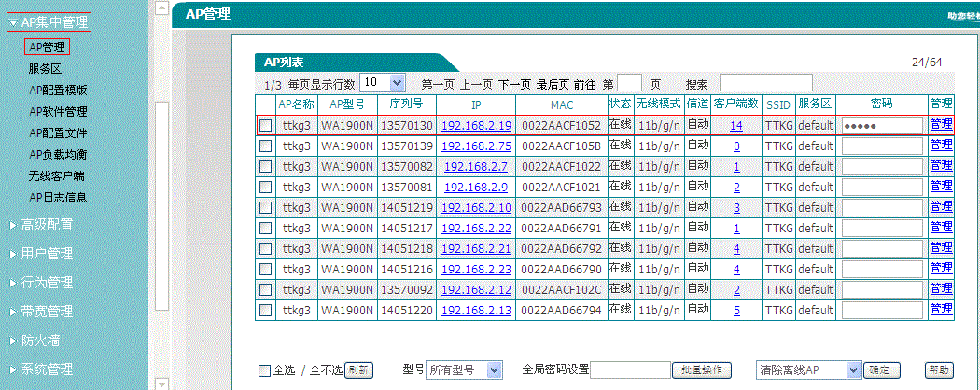Image resolution: width=980 pixels, height=390 pixels.
Task: Focus the 全局密码设置 input field
Action: coord(631,370)
